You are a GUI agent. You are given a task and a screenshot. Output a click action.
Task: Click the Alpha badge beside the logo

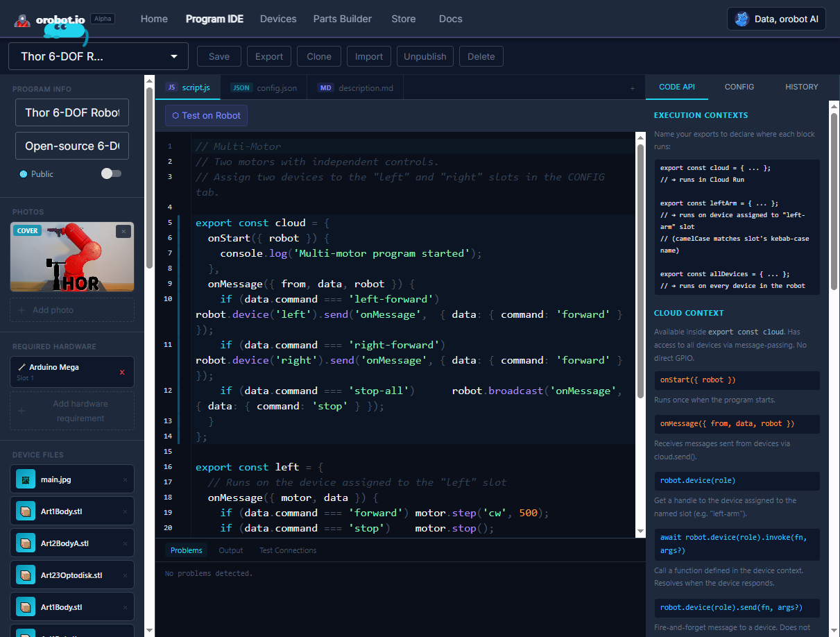coord(103,19)
